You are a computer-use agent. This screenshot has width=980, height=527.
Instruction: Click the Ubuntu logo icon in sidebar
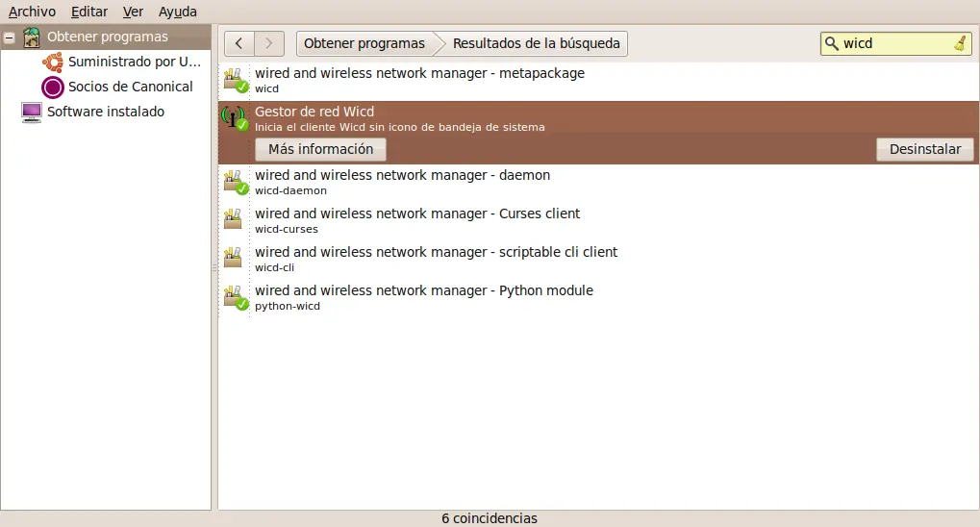pyautogui.click(x=53, y=62)
